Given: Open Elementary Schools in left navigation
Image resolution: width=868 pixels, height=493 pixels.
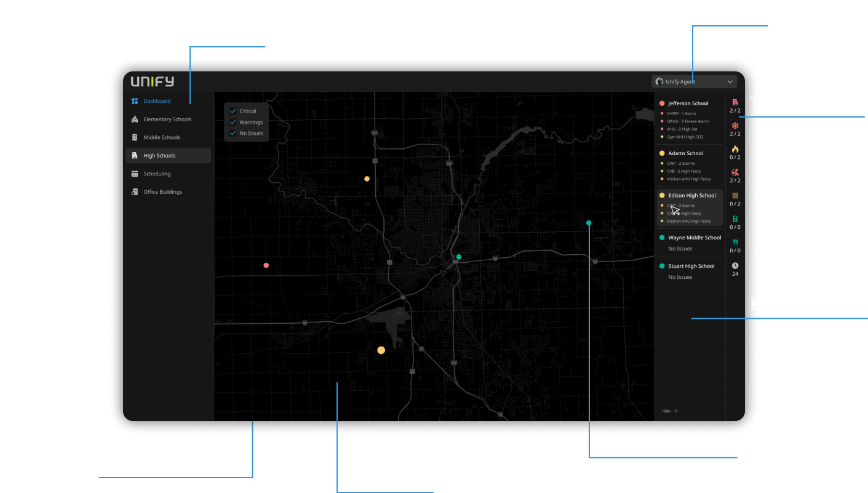Looking at the screenshot, I should pyautogui.click(x=167, y=119).
